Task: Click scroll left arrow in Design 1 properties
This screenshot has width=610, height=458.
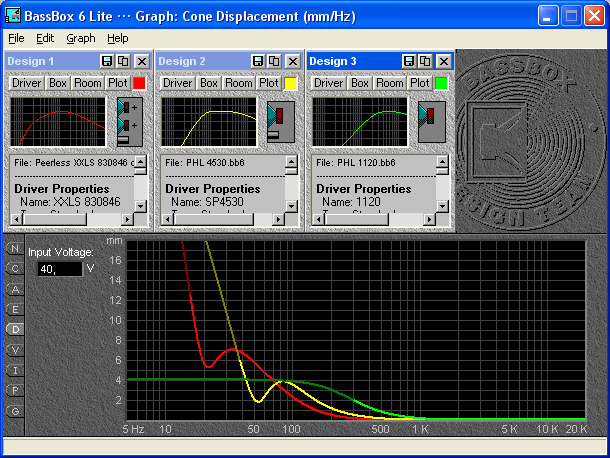Action: 16,219
